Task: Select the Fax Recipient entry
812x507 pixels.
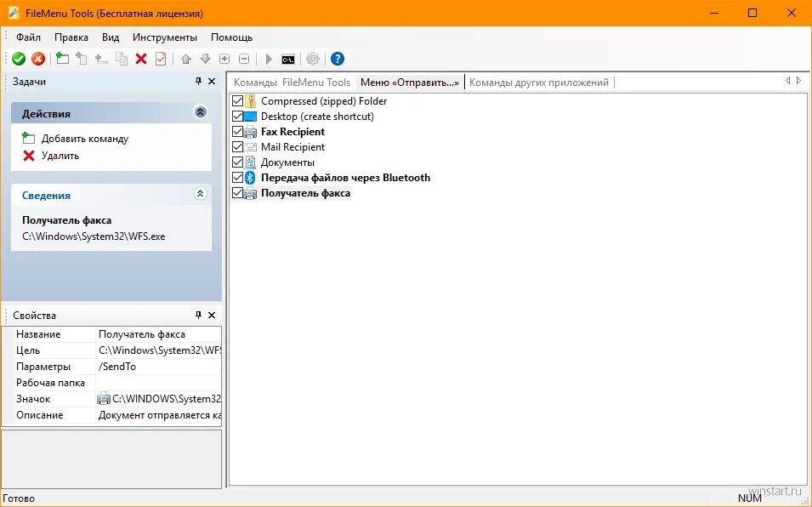Action: pyautogui.click(x=293, y=132)
